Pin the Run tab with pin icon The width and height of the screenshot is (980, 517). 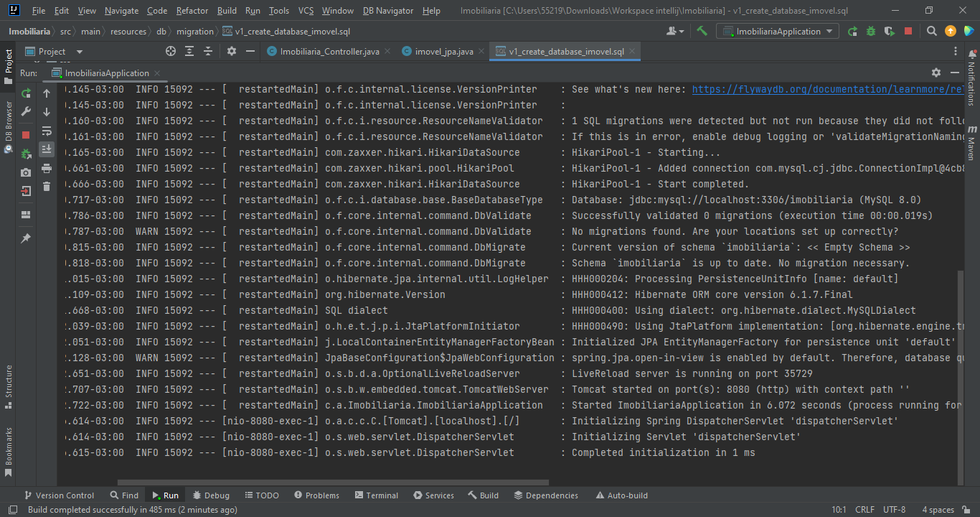point(26,238)
